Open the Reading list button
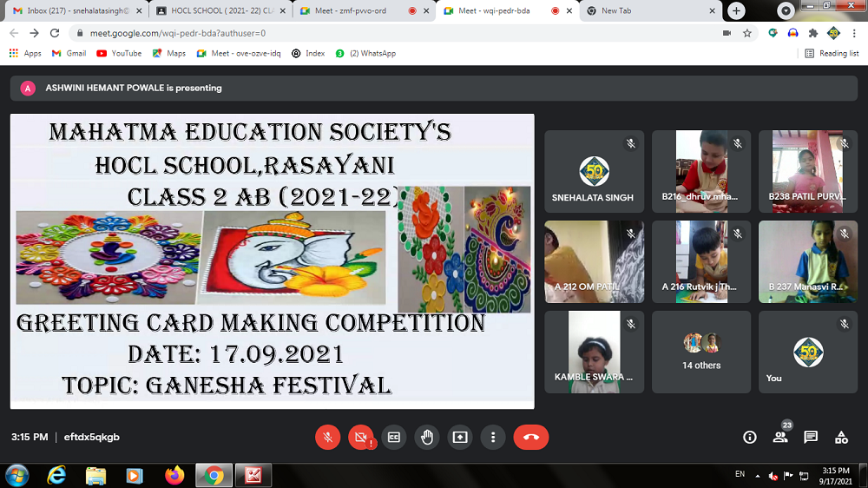868x488 pixels. (832, 53)
